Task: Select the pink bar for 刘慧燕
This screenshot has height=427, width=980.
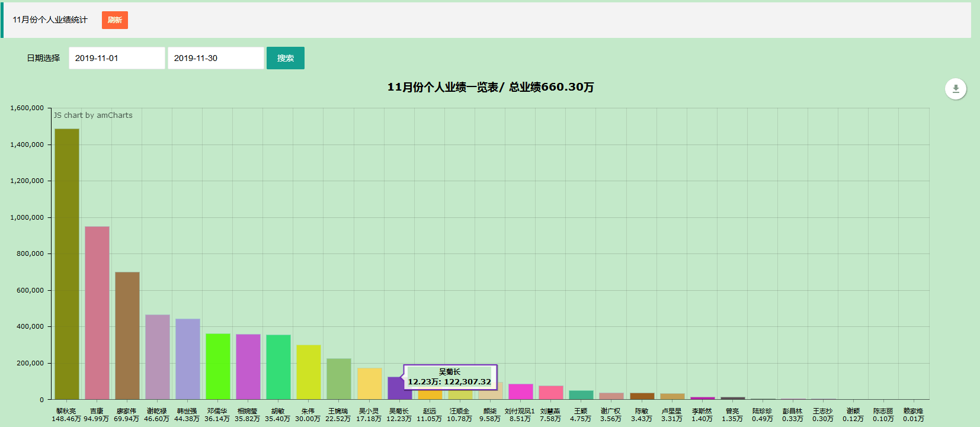Action: [551, 393]
